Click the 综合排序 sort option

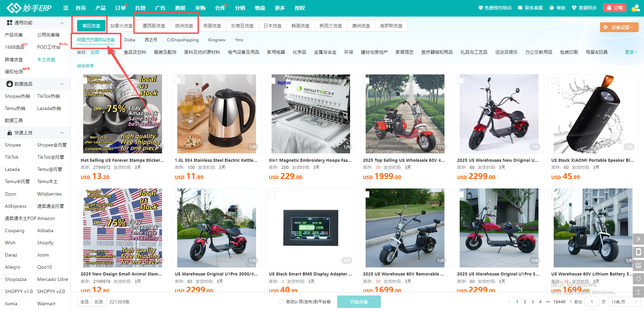pos(86,66)
